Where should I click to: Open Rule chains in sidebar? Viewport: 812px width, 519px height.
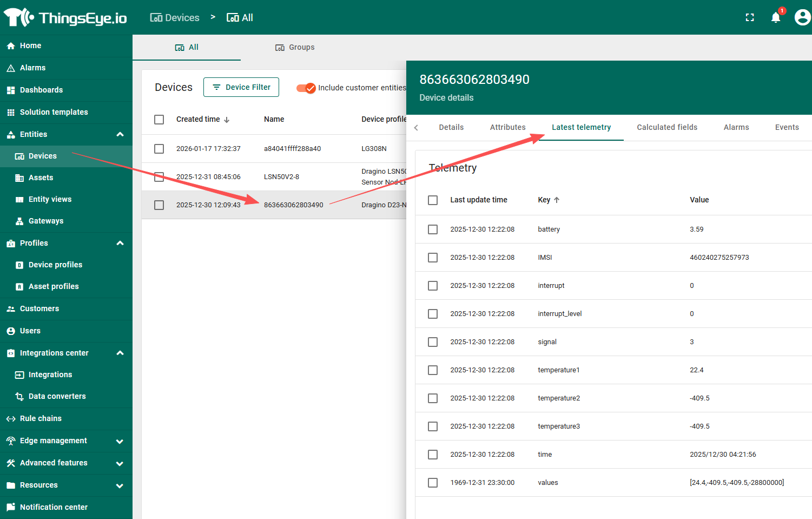(x=41, y=418)
